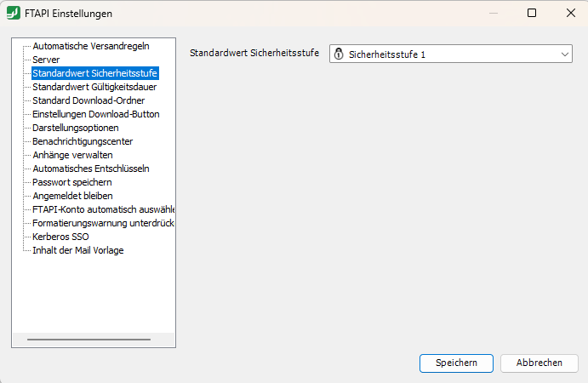Image resolution: width=588 pixels, height=383 pixels.
Task: Select Inhalt der Mail Vorlage entry
Action: [78, 250]
